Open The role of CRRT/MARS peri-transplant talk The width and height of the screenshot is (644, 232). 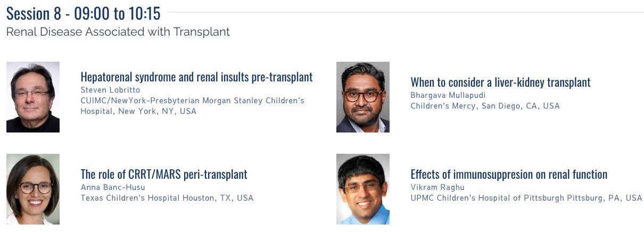[164, 174]
